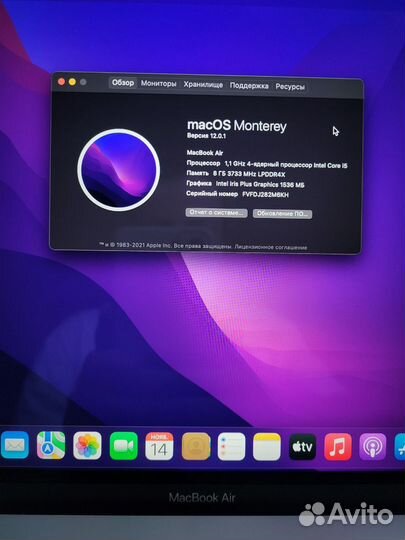Select the Обзор tab
Viewport: 405px width, 540px height.
[x=123, y=83]
